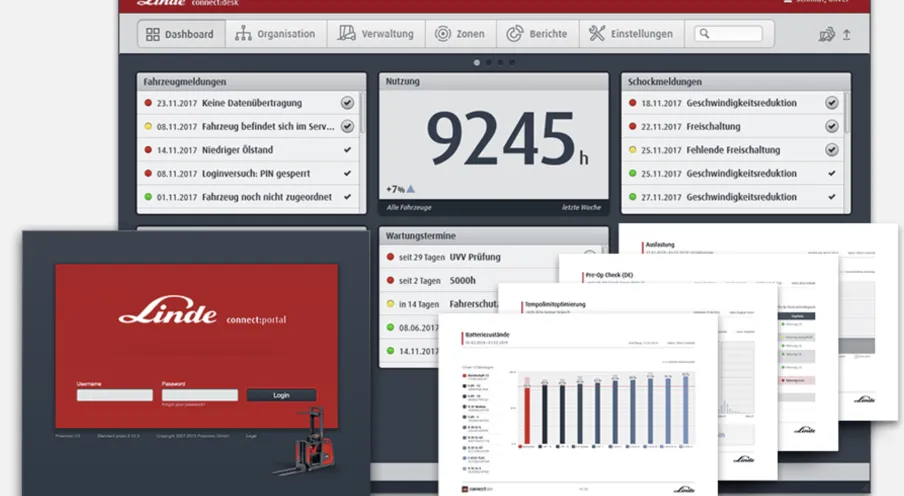Click the Login button in portal window
This screenshot has height=496, width=904.
point(281,395)
